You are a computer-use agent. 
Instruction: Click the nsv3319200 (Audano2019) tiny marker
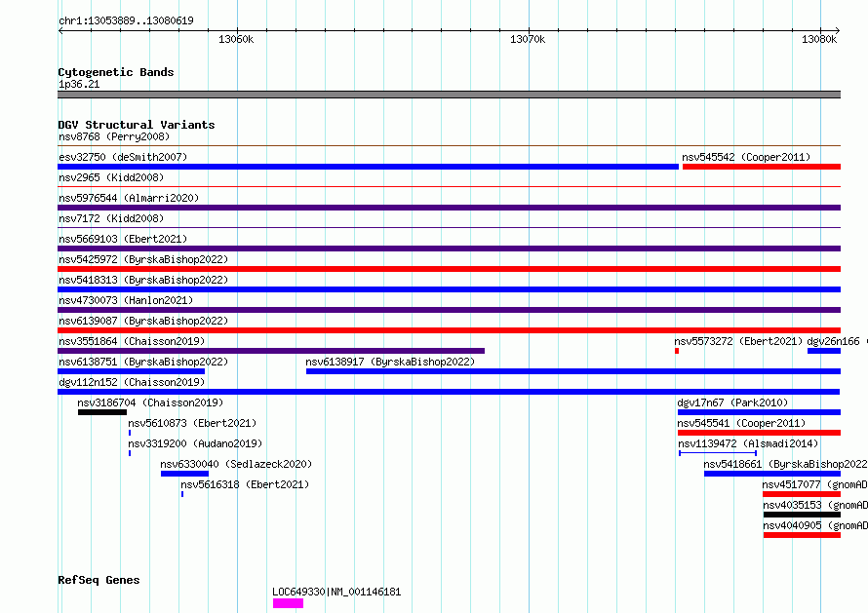click(130, 453)
